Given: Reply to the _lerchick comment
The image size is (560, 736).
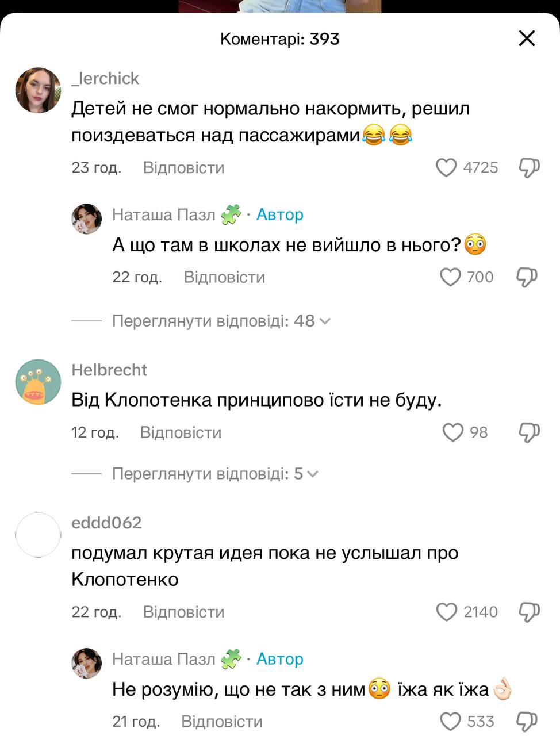Looking at the screenshot, I should pyautogui.click(x=183, y=168).
